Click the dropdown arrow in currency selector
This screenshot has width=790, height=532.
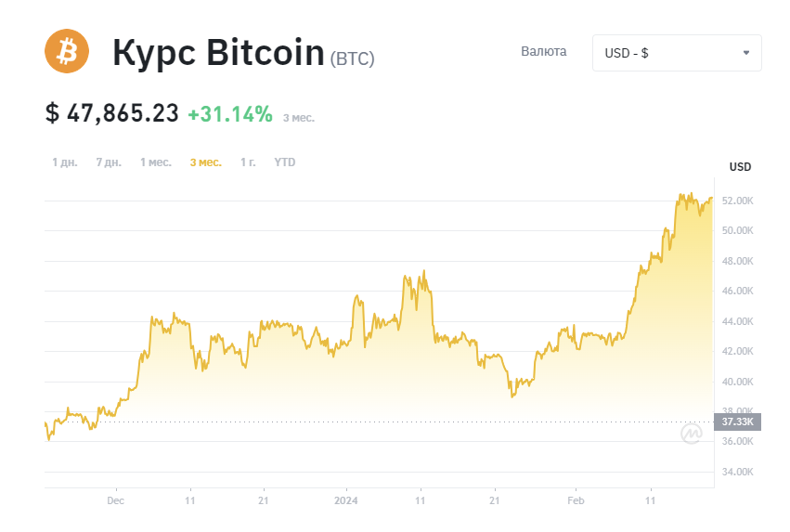click(746, 53)
